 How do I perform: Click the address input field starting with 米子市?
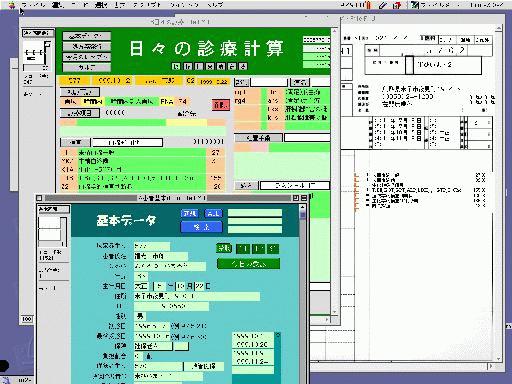pyautogui.click(x=197, y=296)
